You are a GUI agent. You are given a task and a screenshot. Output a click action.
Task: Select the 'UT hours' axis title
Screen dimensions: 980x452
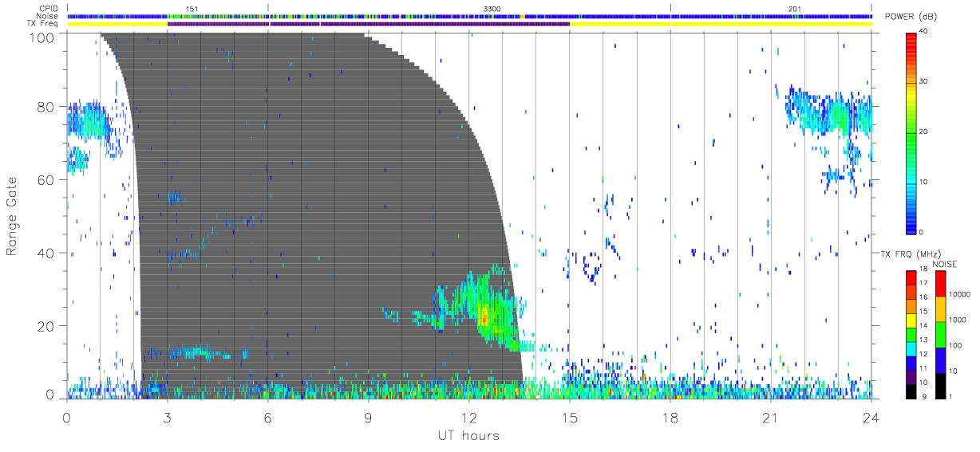469,435
